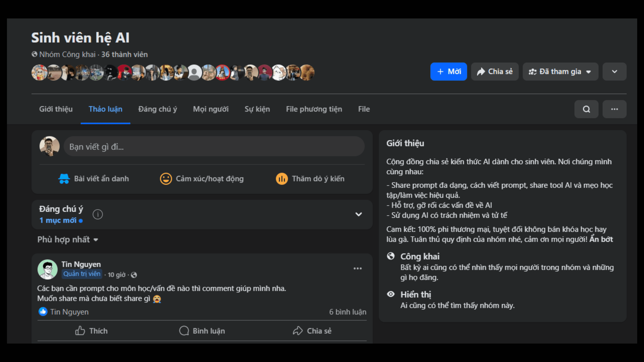This screenshot has height=362, width=644.
Task: Expand the Đã tham gia dropdown
Action: click(x=560, y=72)
